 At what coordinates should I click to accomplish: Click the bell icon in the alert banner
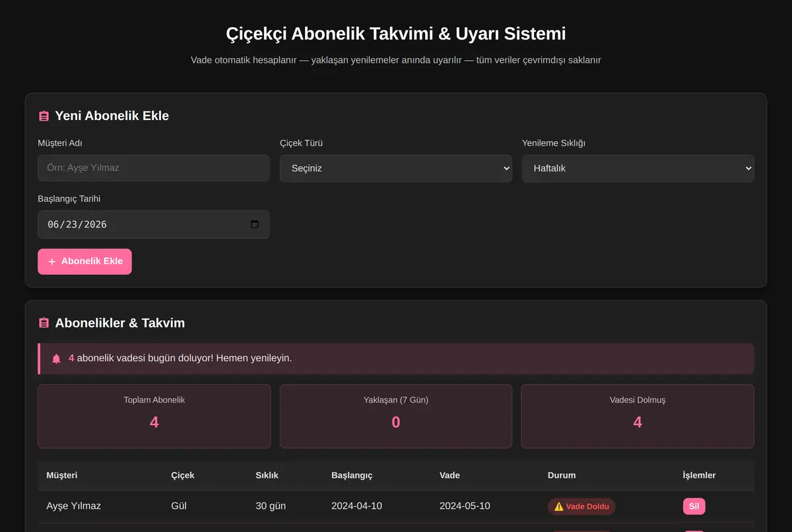pos(56,358)
